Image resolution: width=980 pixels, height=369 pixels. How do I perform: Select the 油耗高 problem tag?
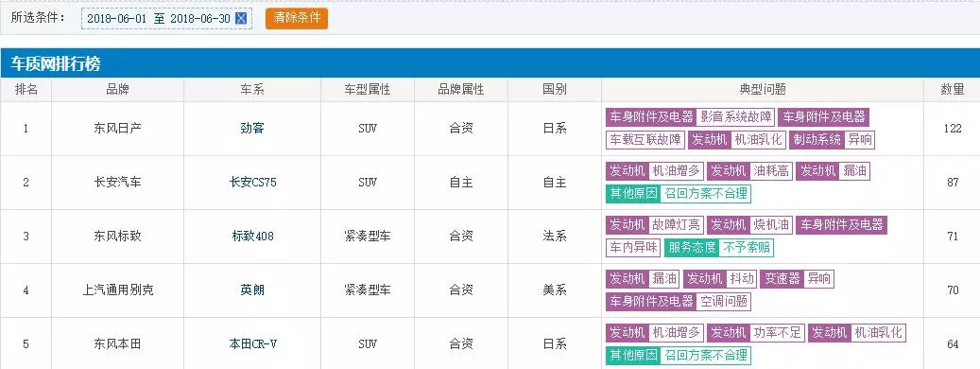(x=750, y=170)
